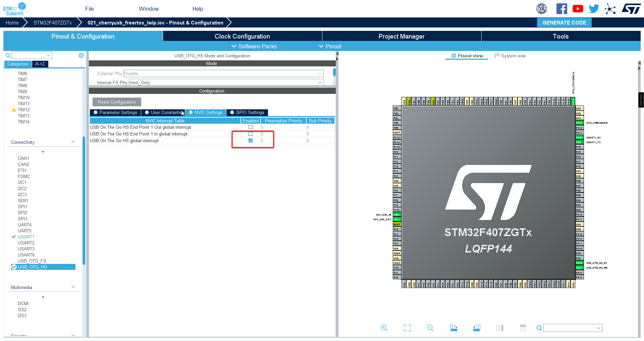Open the Window menu
The image size is (644, 341).
click(x=149, y=9)
